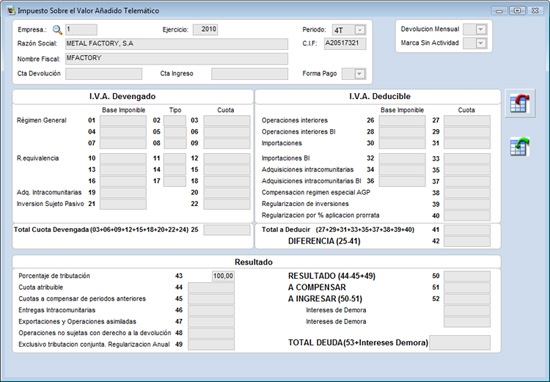Click box 41 Total a Deducir

click(x=467, y=230)
